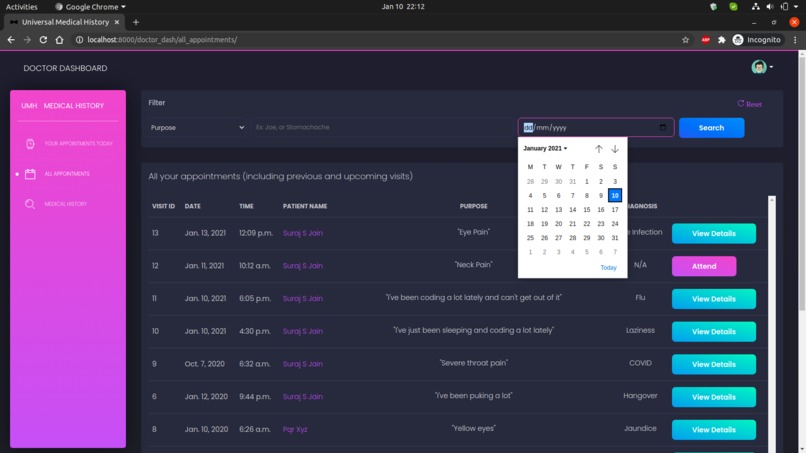Click the Oct. 7, 2020 date cell

pos(205,364)
